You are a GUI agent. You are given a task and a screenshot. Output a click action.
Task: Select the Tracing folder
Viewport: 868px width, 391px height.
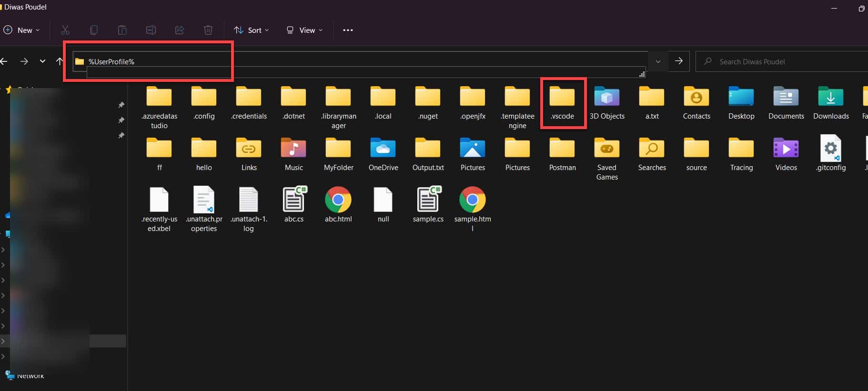(x=741, y=155)
